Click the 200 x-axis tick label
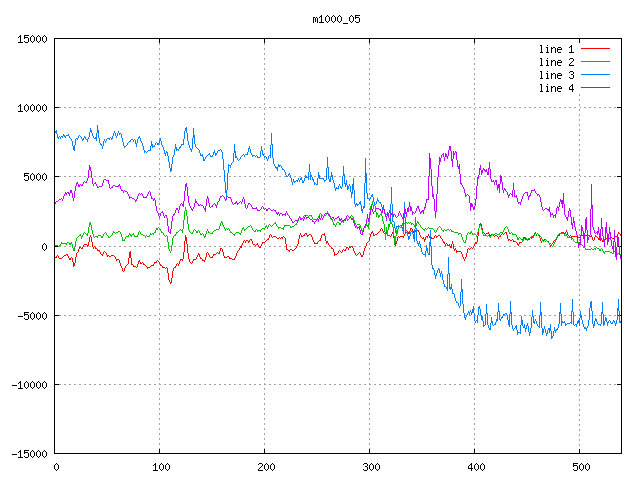 pos(265,467)
